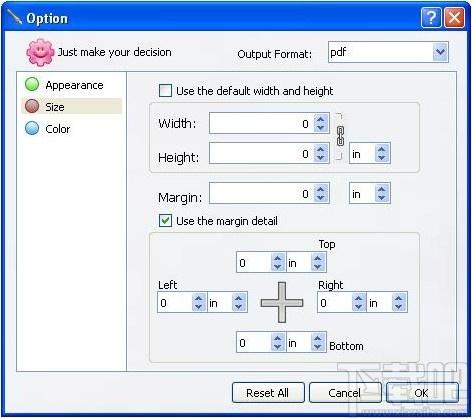
Task: Click the blue Color circle icon
Action: (32, 128)
